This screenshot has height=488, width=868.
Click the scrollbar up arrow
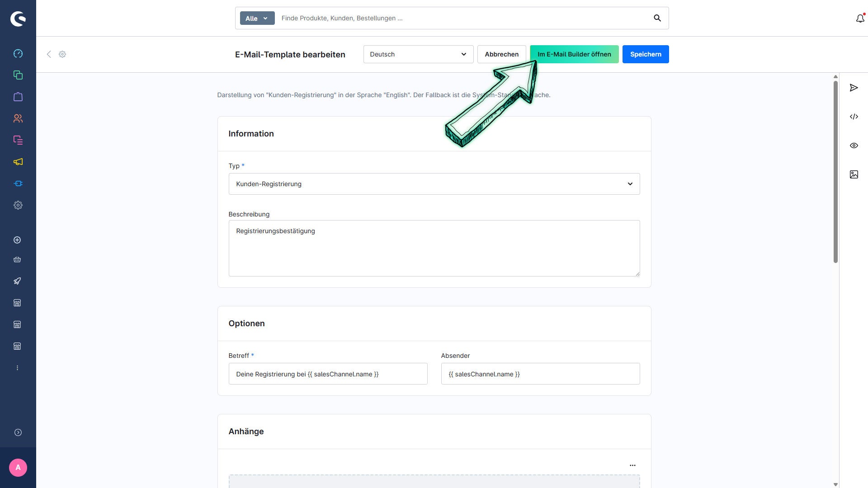pos(835,77)
